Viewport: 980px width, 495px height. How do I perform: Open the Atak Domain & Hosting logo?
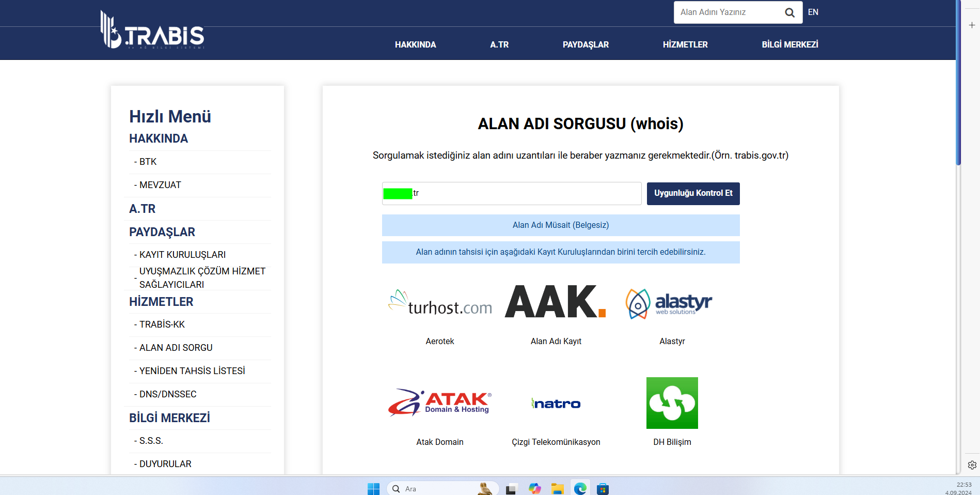pyautogui.click(x=440, y=403)
